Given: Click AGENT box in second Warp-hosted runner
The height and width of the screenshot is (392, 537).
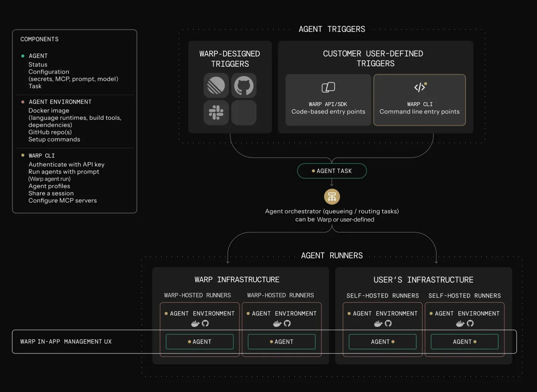Looking at the screenshot, I should click(282, 342).
